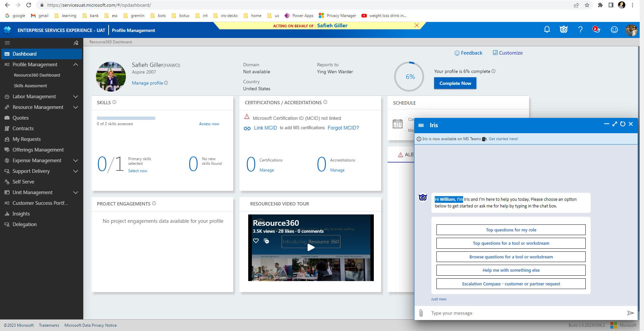Pin the left sidebar using the pin icon

[x=76, y=43]
